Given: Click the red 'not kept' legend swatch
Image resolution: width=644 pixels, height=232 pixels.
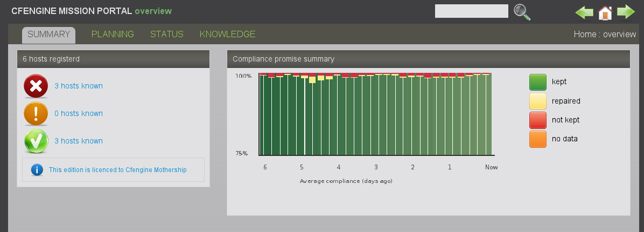Looking at the screenshot, I should click(538, 120).
